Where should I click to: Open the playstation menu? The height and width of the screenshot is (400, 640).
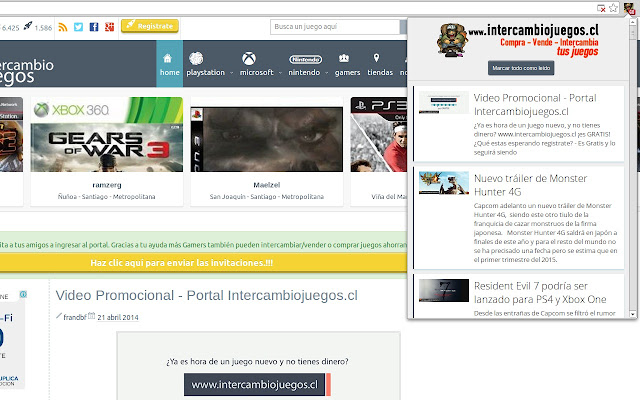[205, 72]
